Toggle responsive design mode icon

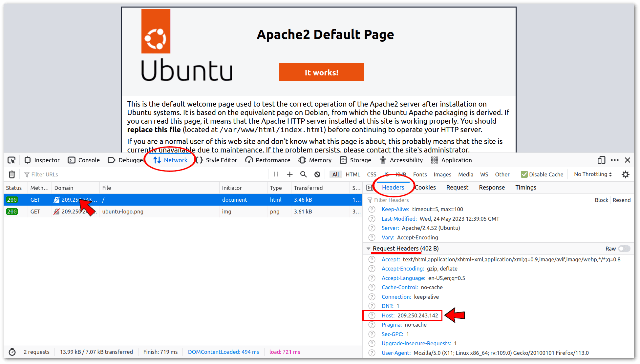601,160
